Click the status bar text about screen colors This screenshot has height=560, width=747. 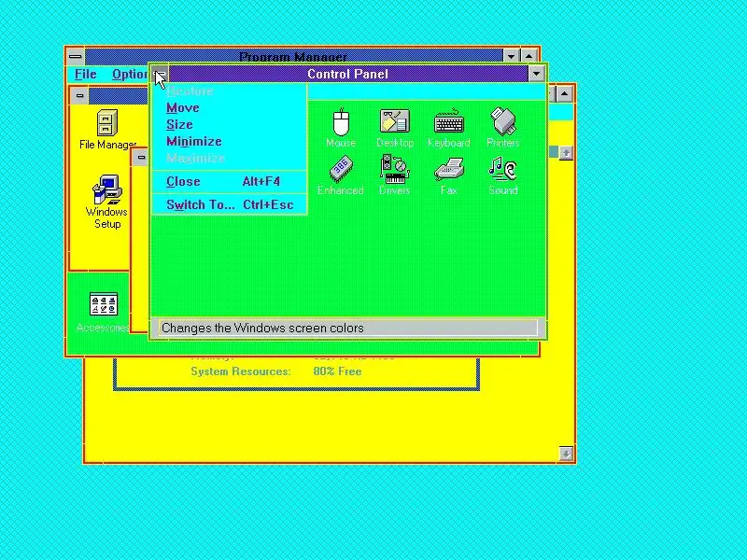[262, 329]
